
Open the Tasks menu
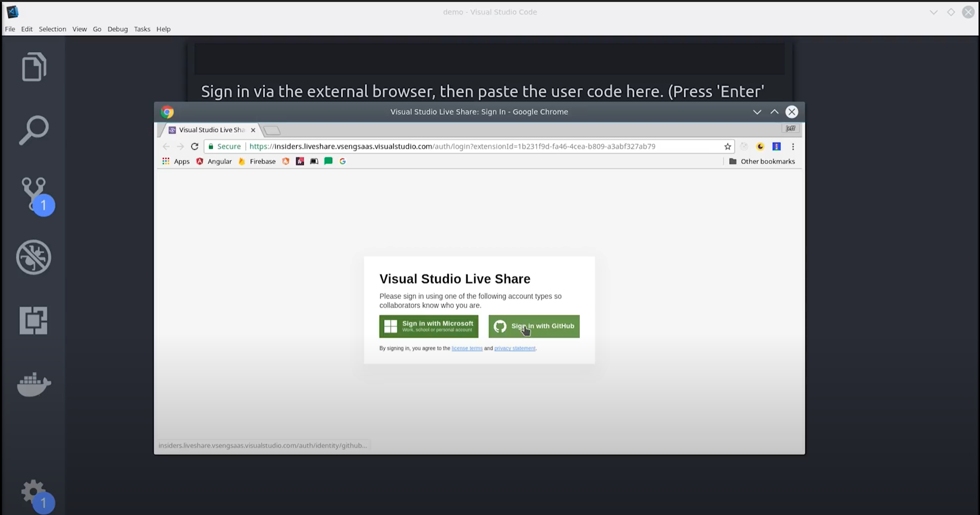(x=142, y=29)
